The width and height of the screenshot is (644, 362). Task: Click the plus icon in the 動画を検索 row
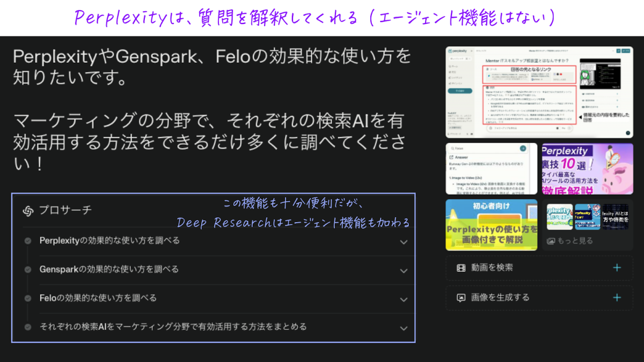(617, 268)
